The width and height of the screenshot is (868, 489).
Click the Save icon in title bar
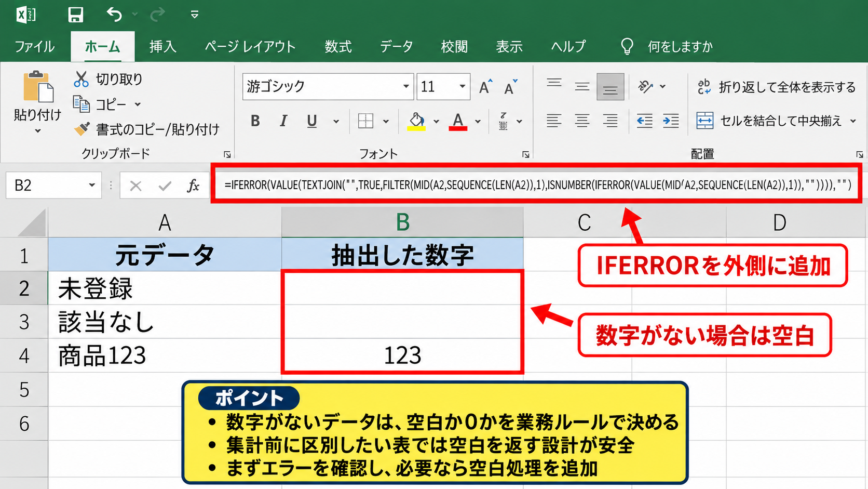pos(76,15)
